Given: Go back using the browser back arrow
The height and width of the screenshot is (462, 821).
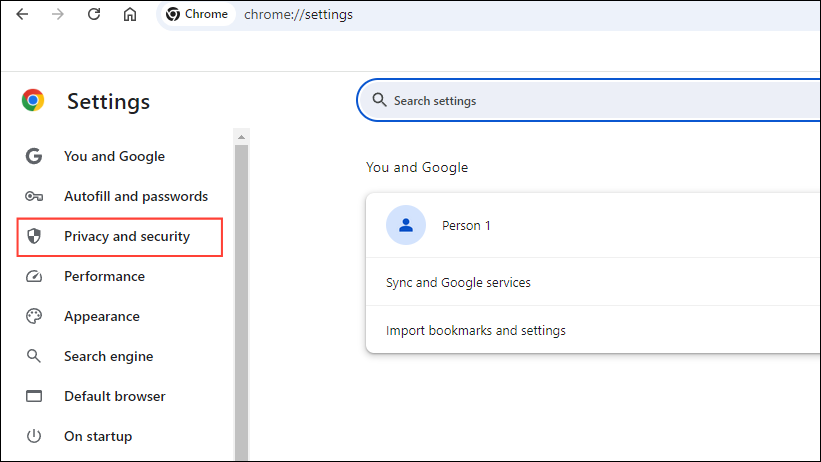Looking at the screenshot, I should point(22,14).
